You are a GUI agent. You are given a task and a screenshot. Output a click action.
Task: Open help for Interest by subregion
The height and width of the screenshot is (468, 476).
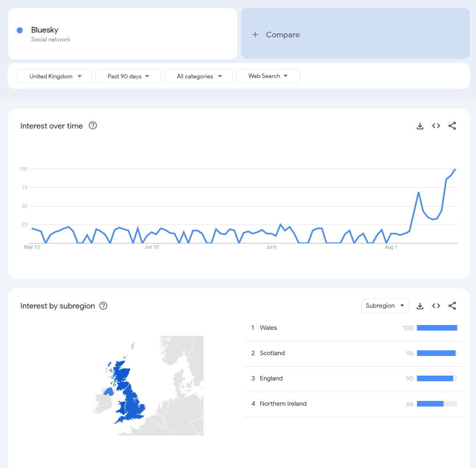click(x=103, y=306)
